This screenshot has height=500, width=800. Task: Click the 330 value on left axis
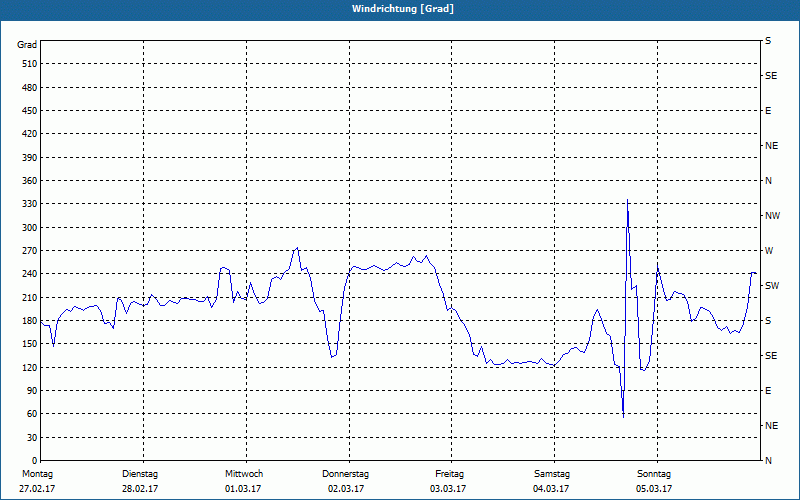30,204
